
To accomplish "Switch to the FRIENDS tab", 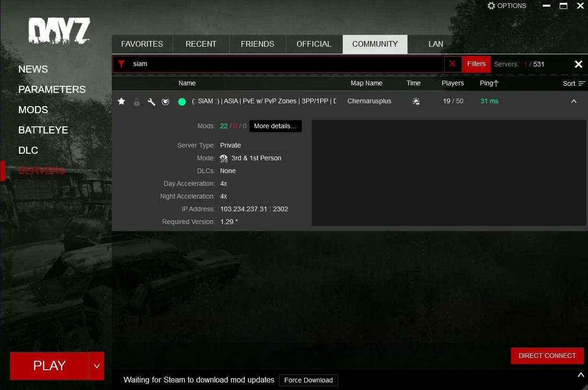I will (x=257, y=44).
